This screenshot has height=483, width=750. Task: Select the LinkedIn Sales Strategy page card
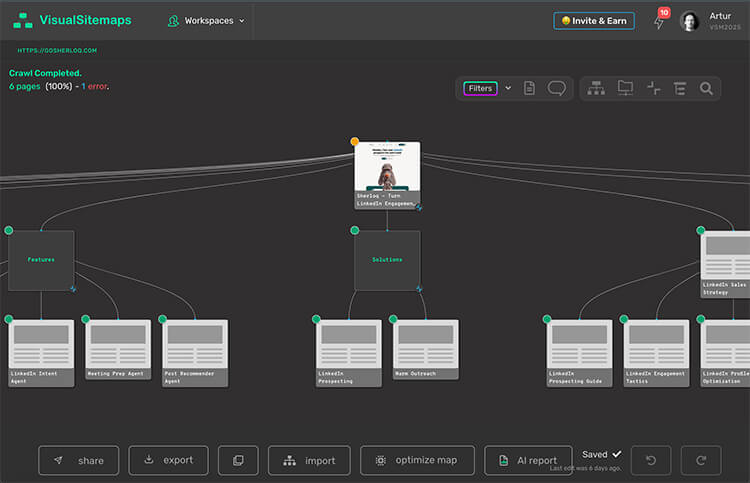725,264
